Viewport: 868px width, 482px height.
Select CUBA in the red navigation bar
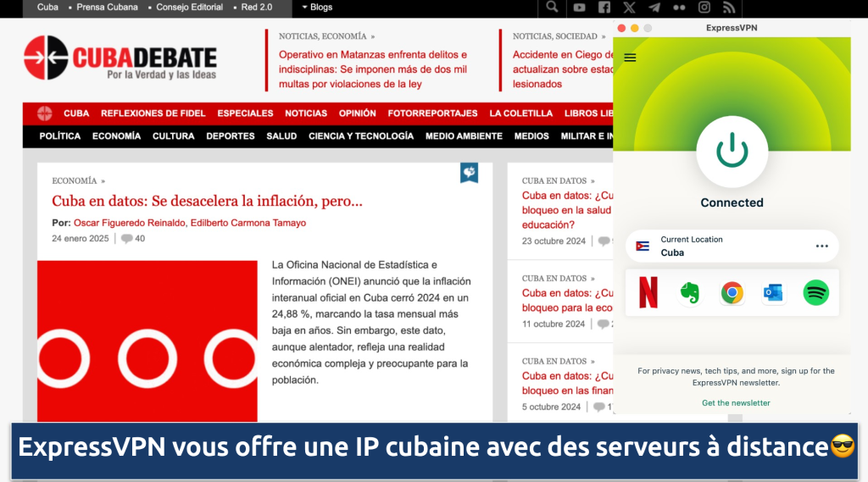(76, 114)
